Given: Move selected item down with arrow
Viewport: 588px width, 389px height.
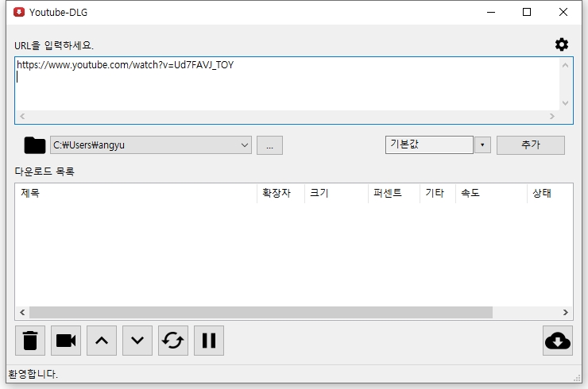Looking at the screenshot, I should click(137, 341).
